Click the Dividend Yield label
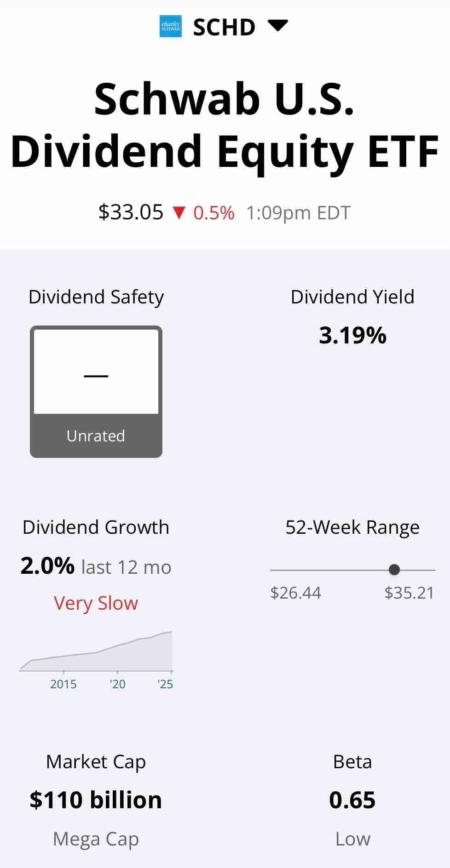Viewport: 450px width, 868px height. tap(352, 297)
